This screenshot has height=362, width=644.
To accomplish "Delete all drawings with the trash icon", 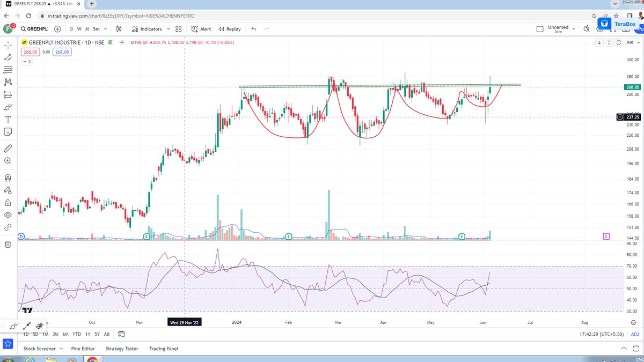I will pyautogui.click(x=7, y=244).
